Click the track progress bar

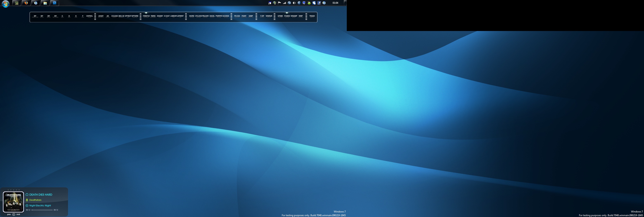click(42, 210)
